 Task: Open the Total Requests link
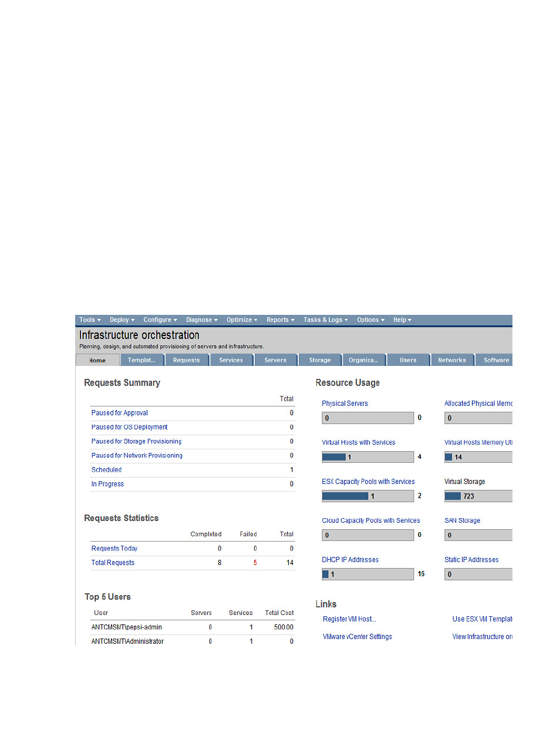coord(113,563)
